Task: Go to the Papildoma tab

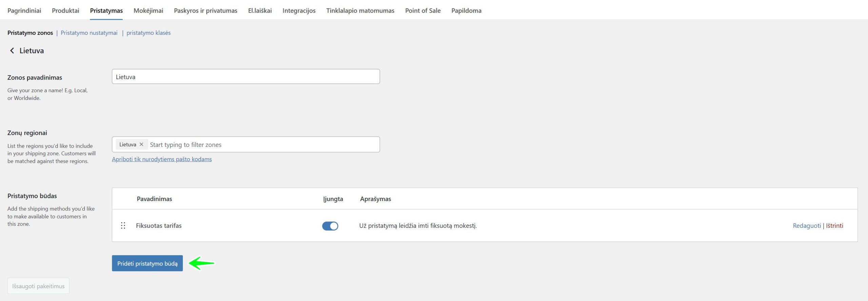Action: click(466, 10)
